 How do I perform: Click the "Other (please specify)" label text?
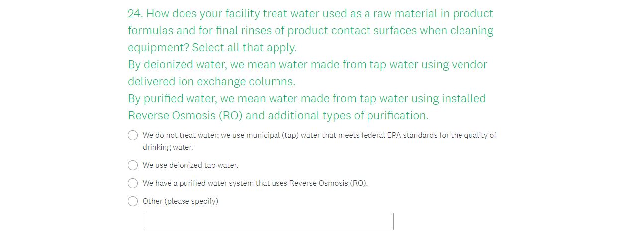[x=181, y=201]
